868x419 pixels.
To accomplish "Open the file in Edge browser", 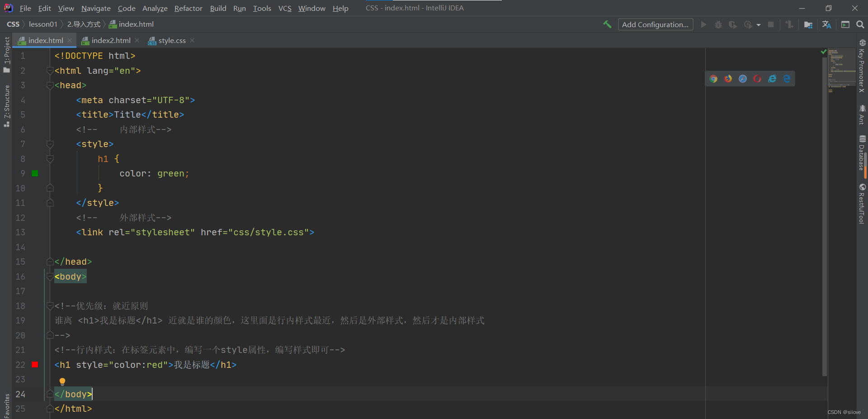I will 788,78.
